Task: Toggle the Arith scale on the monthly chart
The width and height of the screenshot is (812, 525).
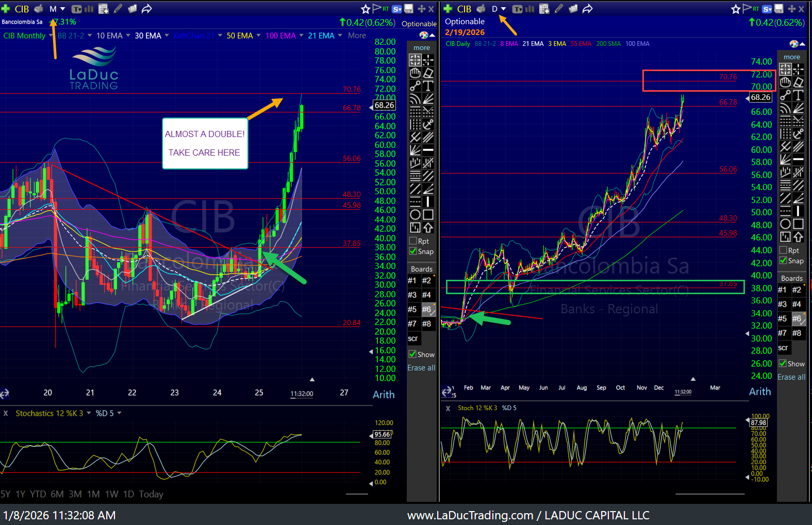Action: pyautogui.click(x=384, y=395)
